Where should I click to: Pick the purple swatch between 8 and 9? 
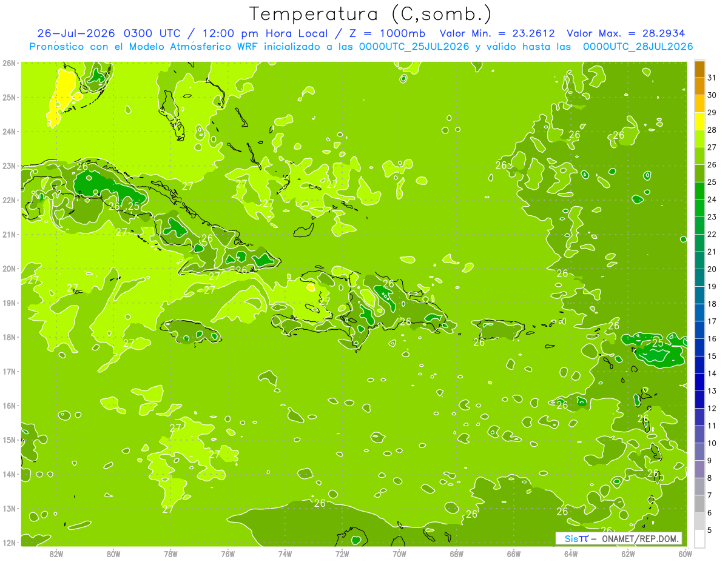(699, 469)
